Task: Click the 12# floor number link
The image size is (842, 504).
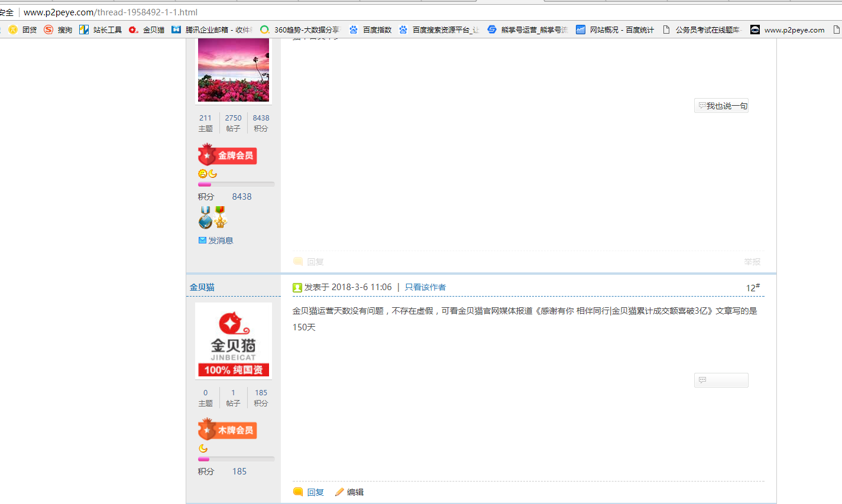Action: [x=753, y=287]
